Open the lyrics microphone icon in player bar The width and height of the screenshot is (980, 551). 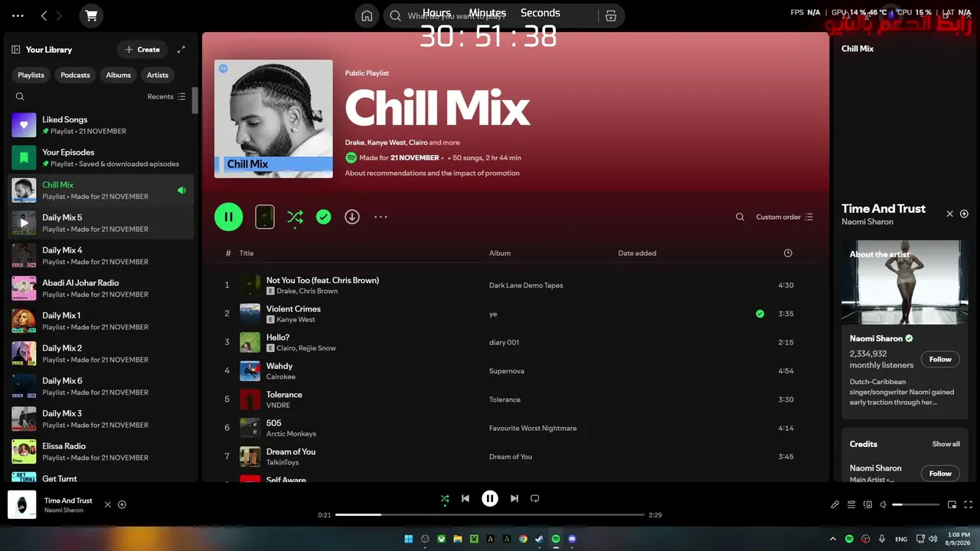pyautogui.click(x=835, y=504)
